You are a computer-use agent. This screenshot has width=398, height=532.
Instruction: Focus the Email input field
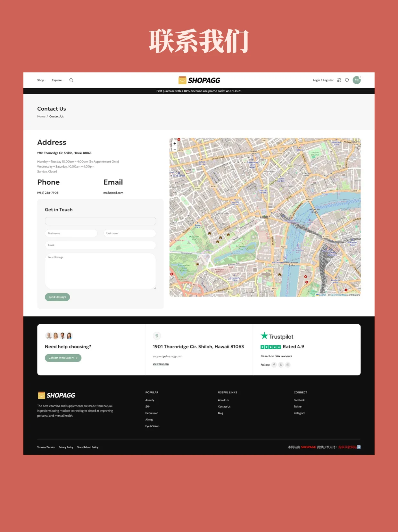(100, 245)
